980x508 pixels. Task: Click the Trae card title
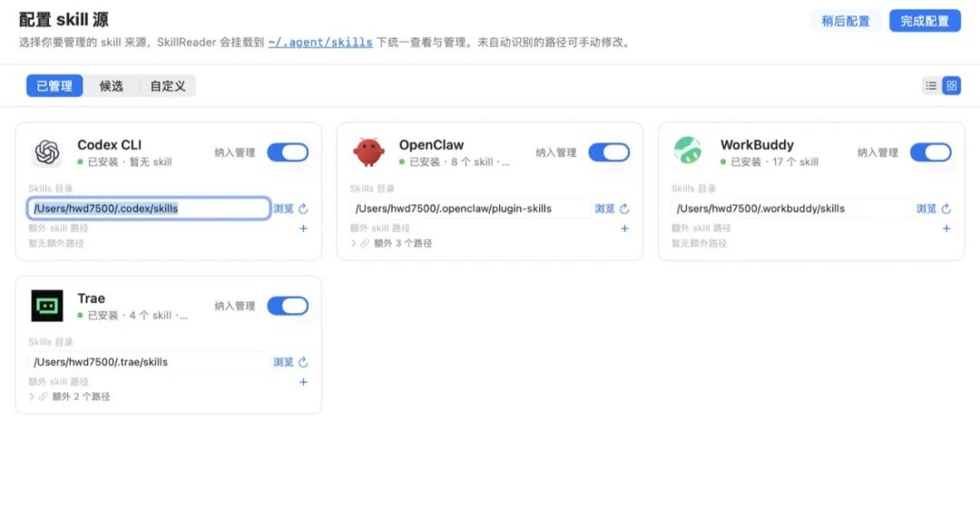pos(92,298)
